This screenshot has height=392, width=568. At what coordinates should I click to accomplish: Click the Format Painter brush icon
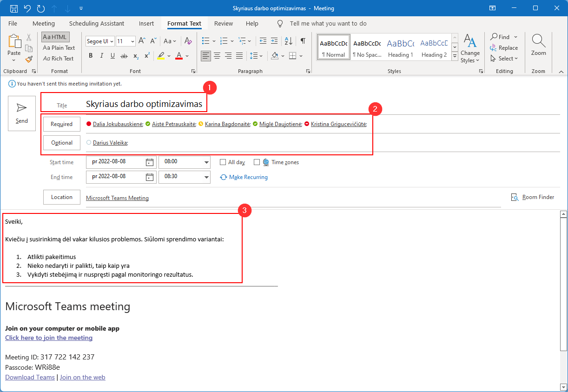pos(29,59)
